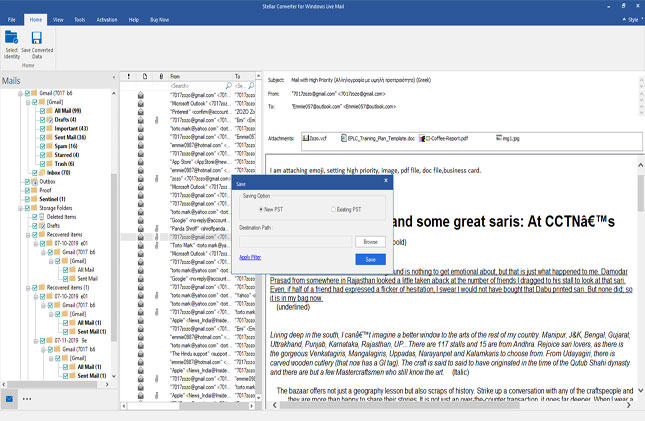This screenshot has width=645, height=421.
Task: Open the EPLC_Training_Plan_Template.doc attachment
Action: point(378,138)
